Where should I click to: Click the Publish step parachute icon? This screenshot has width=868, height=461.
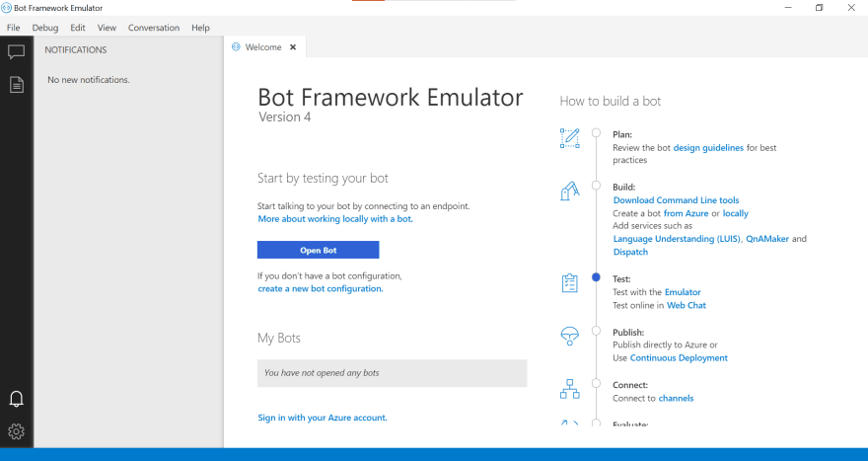(570, 336)
